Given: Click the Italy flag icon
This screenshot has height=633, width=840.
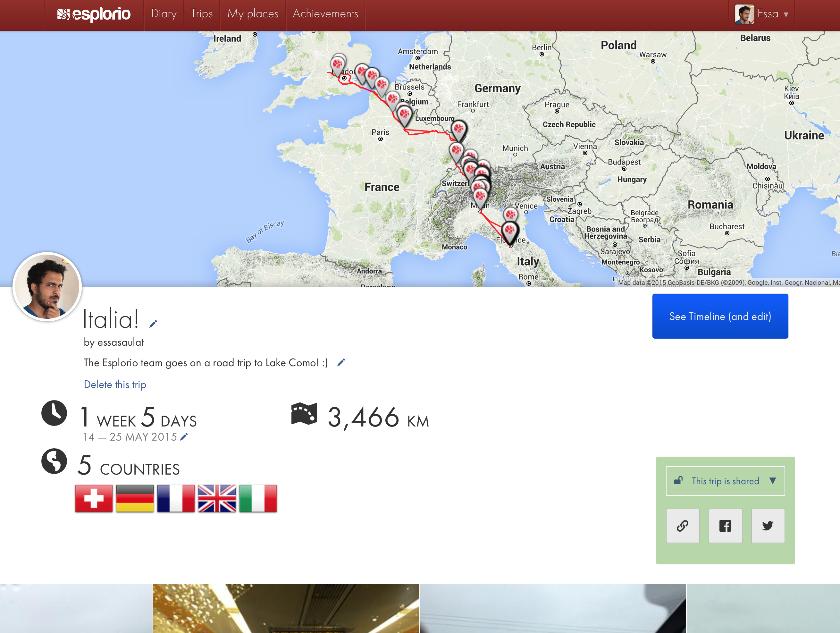Looking at the screenshot, I should click(x=258, y=498).
